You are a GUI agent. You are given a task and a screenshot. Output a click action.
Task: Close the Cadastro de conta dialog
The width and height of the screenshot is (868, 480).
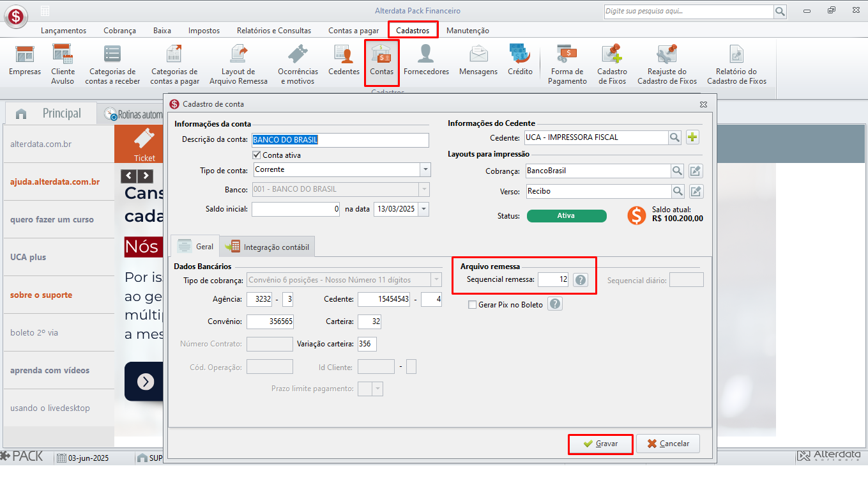click(703, 104)
